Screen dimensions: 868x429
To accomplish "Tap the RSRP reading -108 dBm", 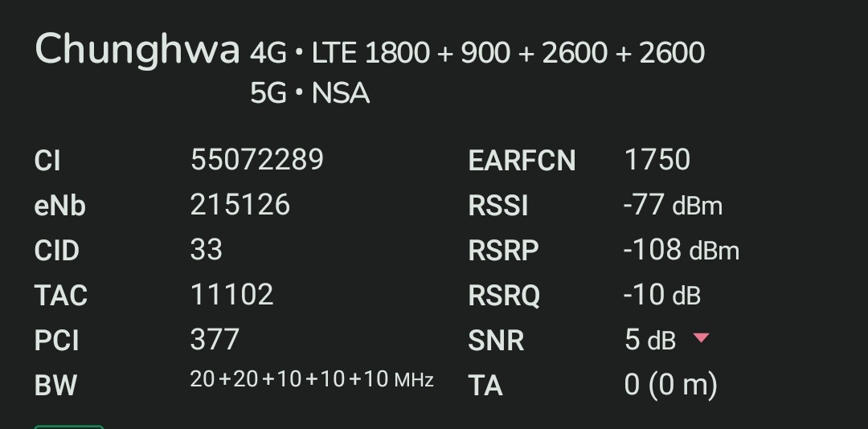I will pos(681,250).
